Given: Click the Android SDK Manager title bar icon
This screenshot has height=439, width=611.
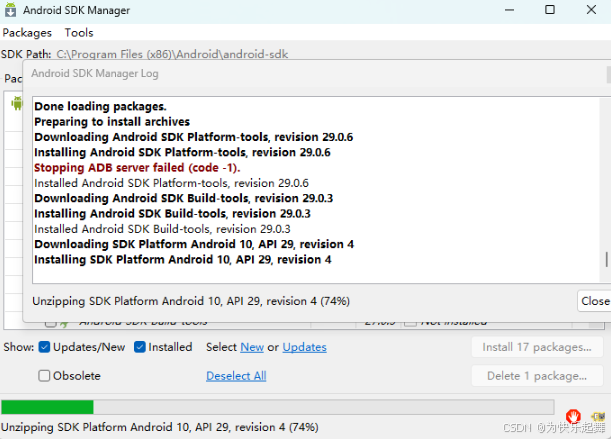Looking at the screenshot, I should click(x=10, y=10).
